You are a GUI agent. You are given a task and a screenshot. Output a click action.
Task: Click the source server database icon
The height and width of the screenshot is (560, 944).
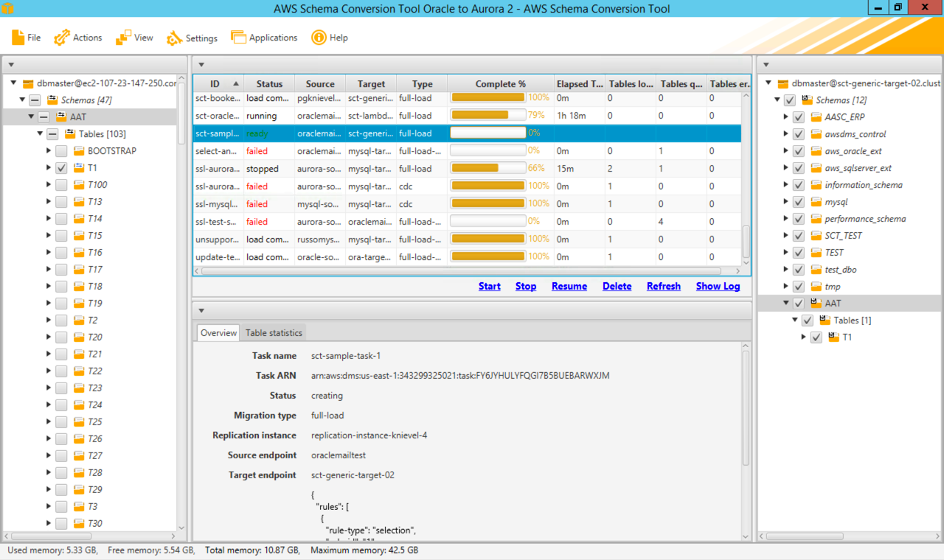tap(28, 83)
